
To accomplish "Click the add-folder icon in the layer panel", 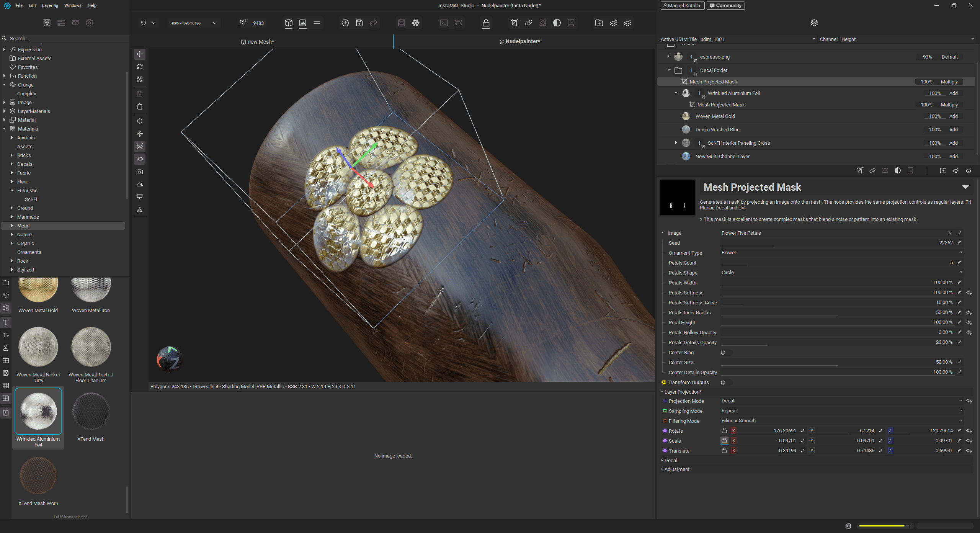I will coord(943,171).
